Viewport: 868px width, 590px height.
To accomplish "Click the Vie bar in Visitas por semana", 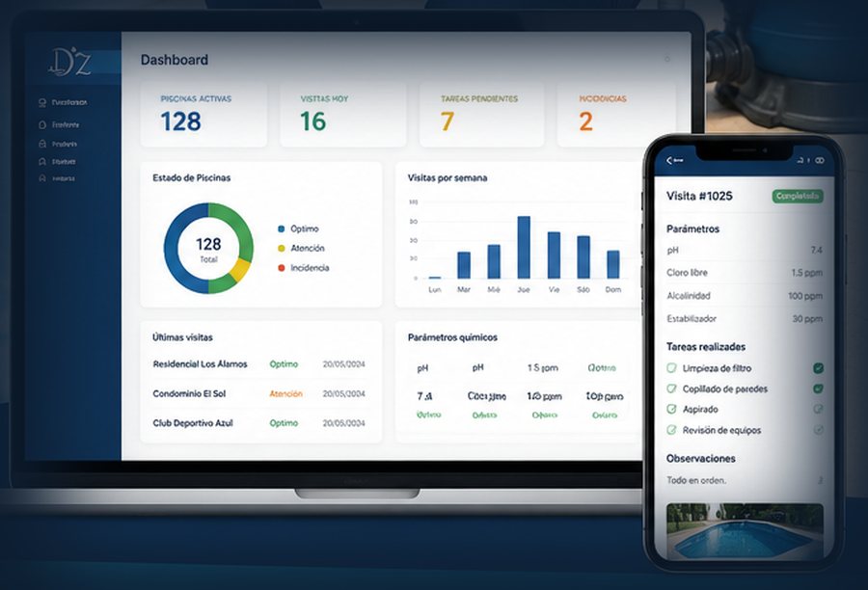I will [554, 255].
